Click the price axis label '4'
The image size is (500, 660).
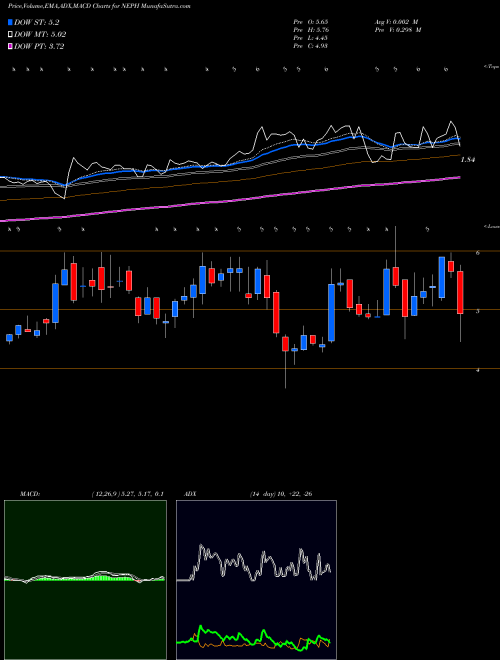tap(478, 370)
